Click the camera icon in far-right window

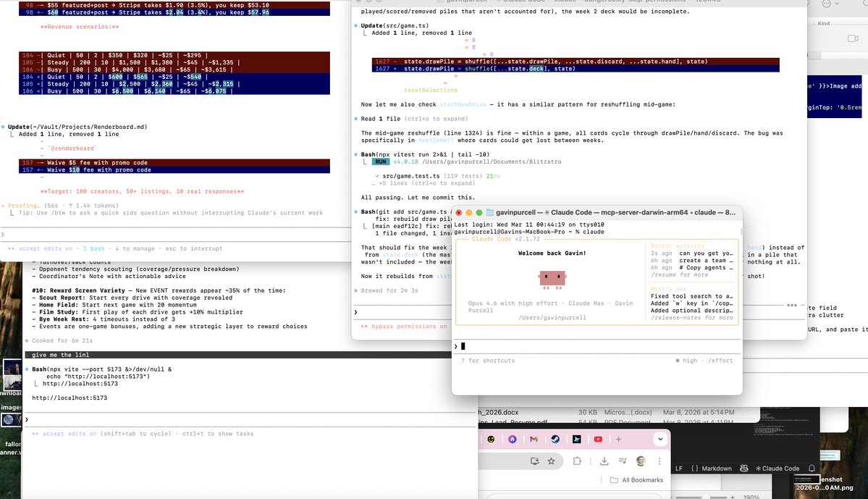click(x=853, y=38)
